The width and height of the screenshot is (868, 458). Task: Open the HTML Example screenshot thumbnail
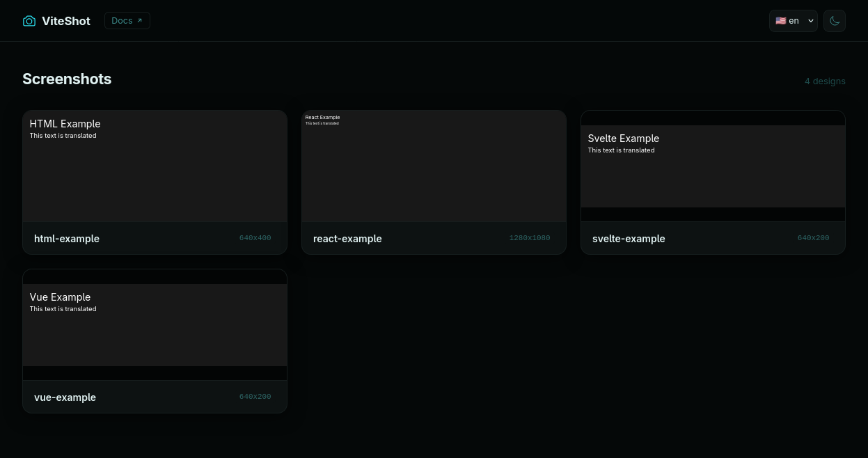(155, 166)
